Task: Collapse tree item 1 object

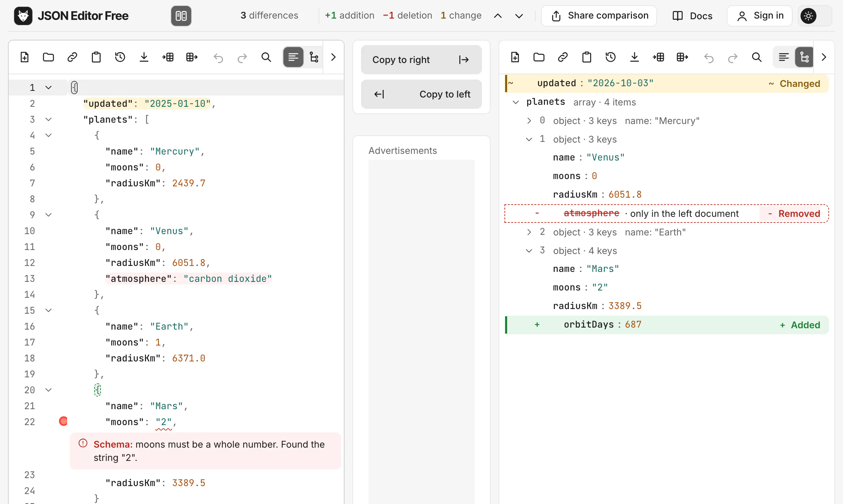Action: tap(529, 140)
